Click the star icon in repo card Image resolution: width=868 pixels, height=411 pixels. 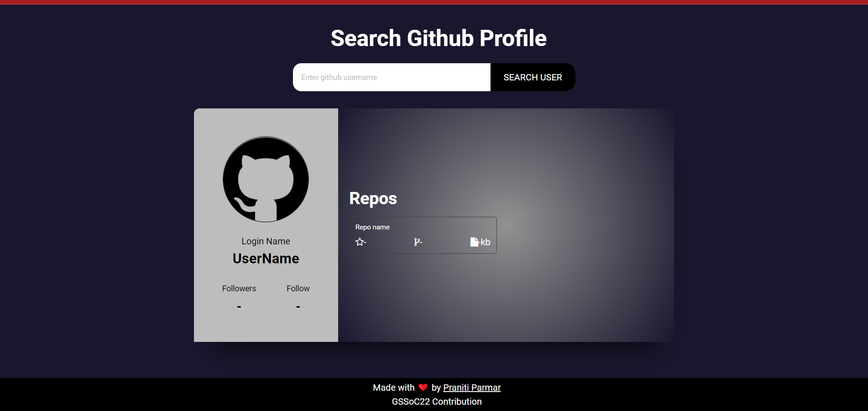tap(359, 242)
